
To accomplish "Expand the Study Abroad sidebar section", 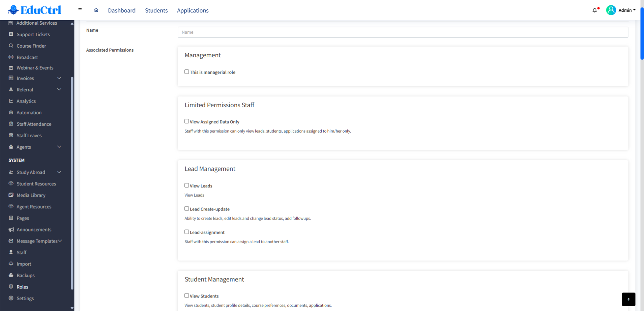I will click(x=59, y=172).
